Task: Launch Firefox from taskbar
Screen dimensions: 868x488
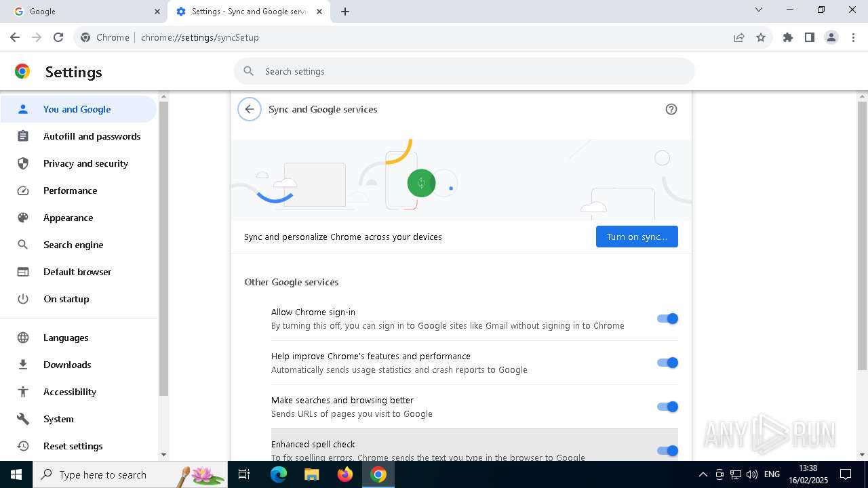Action: (345, 474)
